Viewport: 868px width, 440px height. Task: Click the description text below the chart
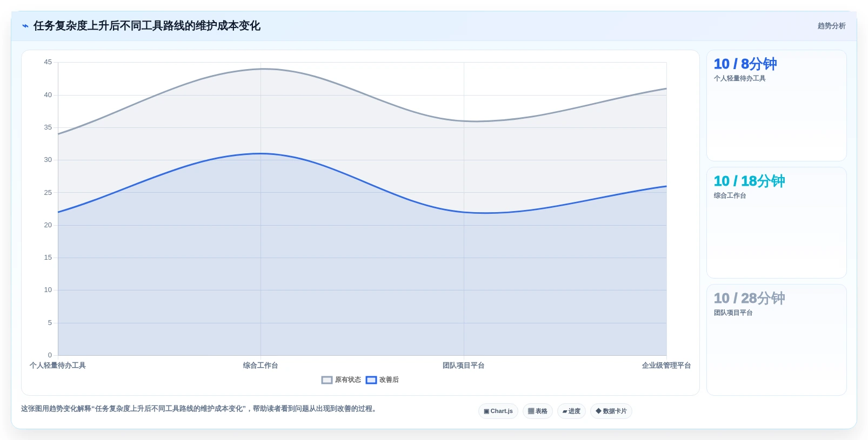point(199,409)
